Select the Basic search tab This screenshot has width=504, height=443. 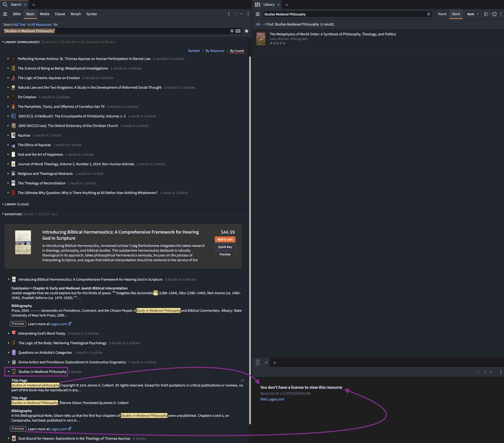[x=30, y=14]
